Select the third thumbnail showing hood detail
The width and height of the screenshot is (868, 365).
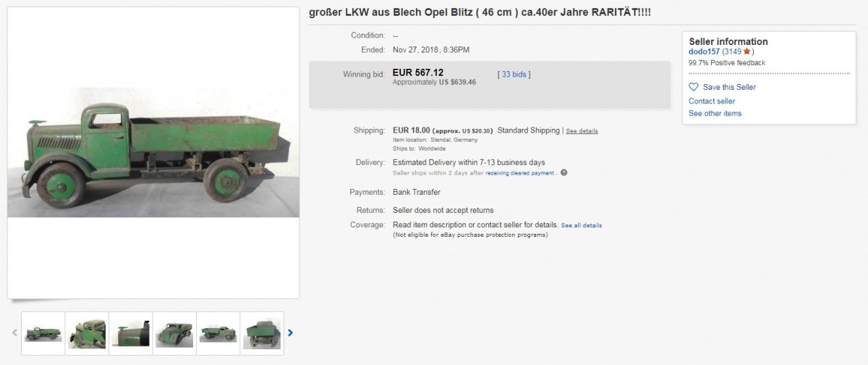pyautogui.click(x=131, y=333)
